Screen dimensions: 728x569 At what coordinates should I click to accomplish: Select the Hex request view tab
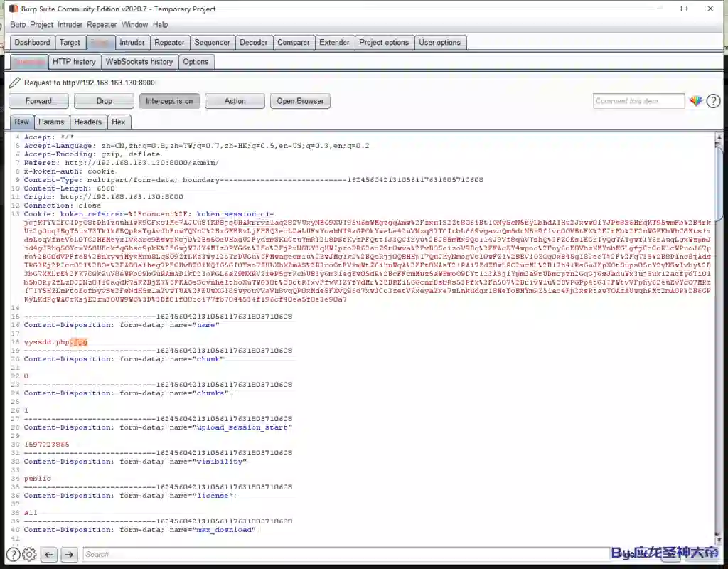tap(119, 122)
